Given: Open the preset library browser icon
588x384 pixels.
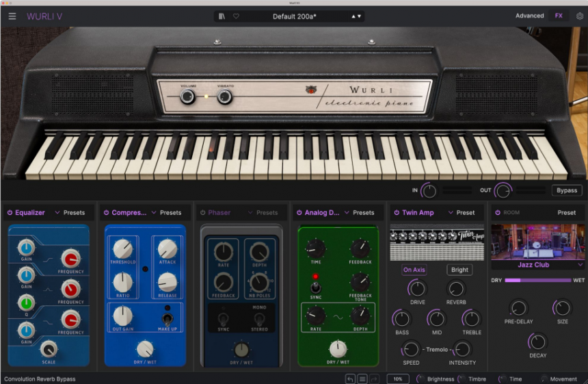Looking at the screenshot, I should (x=222, y=16).
